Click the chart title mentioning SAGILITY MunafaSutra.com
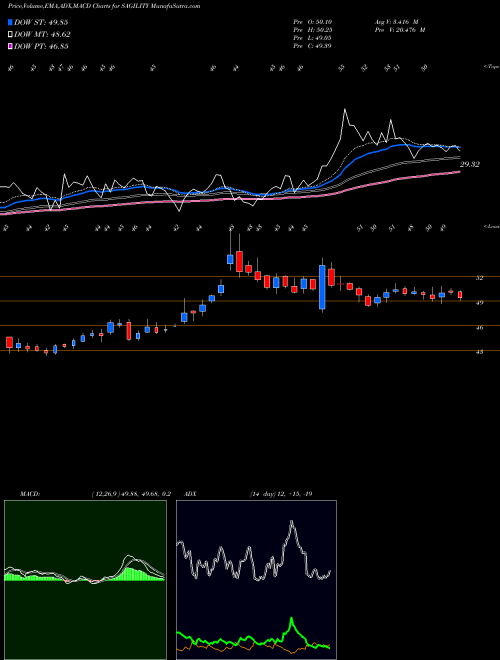The image size is (500, 660). 104,6
